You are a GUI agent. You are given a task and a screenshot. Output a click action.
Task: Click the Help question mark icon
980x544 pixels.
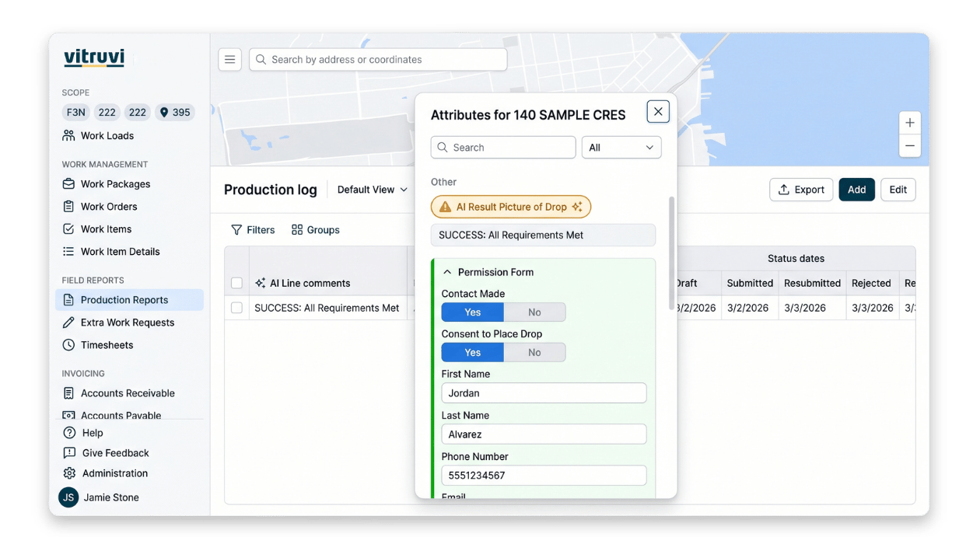tap(69, 433)
